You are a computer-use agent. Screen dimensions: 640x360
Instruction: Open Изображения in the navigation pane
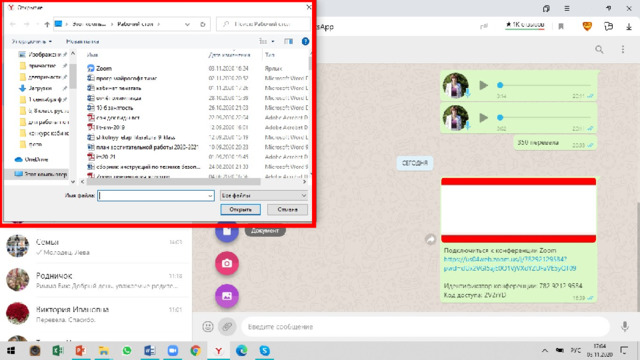pos(43,54)
